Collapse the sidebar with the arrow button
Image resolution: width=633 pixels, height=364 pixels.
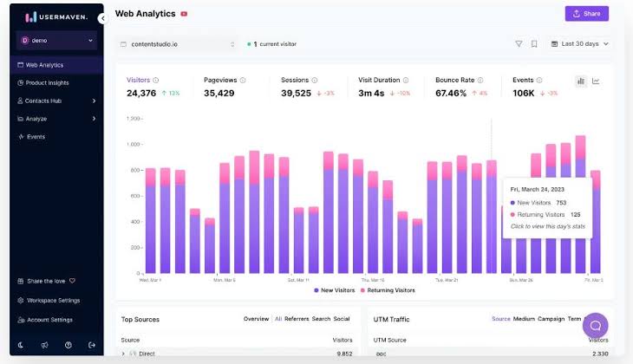102,18
